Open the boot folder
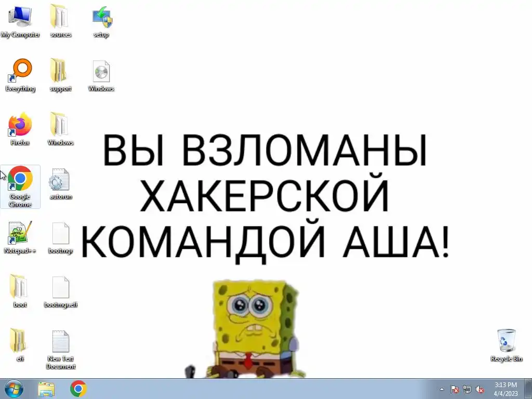Image resolution: width=532 pixels, height=399 pixels. [x=20, y=291]
